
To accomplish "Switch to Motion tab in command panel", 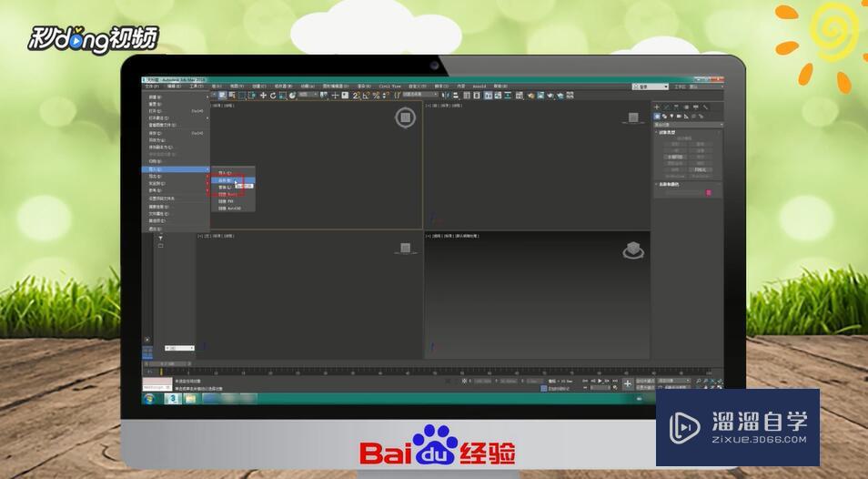I will click(x=686, y=107).
